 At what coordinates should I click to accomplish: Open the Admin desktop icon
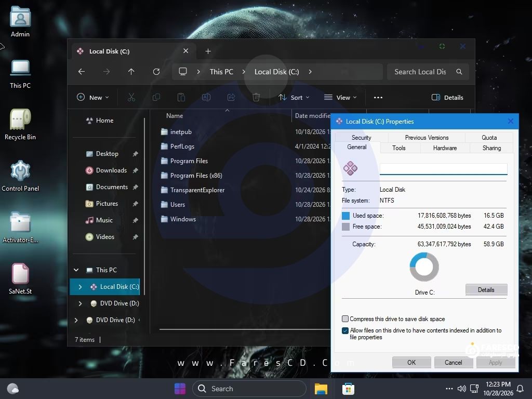pos(20,22)
